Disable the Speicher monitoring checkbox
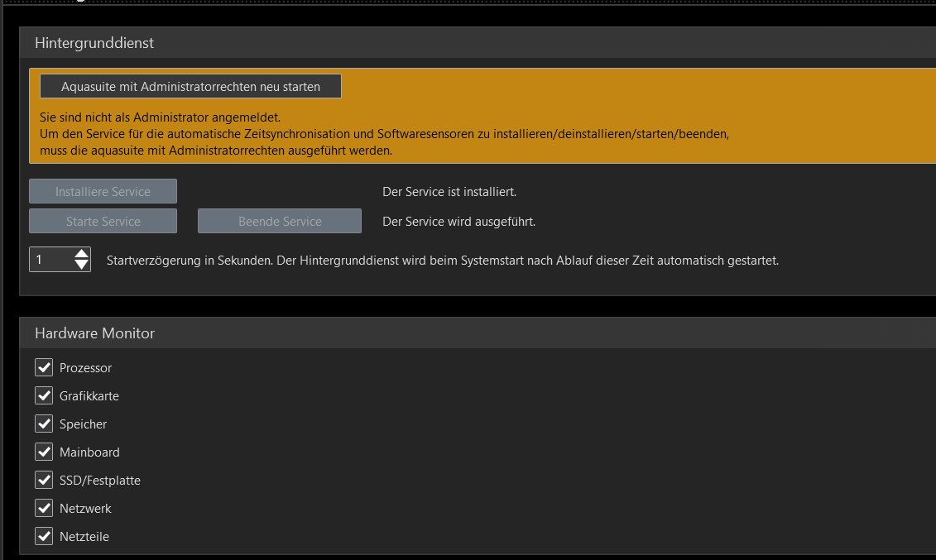936x560 pixels. 44,424
